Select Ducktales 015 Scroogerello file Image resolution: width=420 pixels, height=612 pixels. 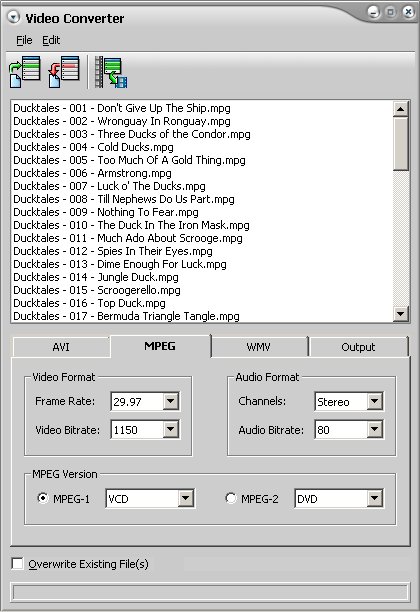pyautogui.click(x=97, y=290)
